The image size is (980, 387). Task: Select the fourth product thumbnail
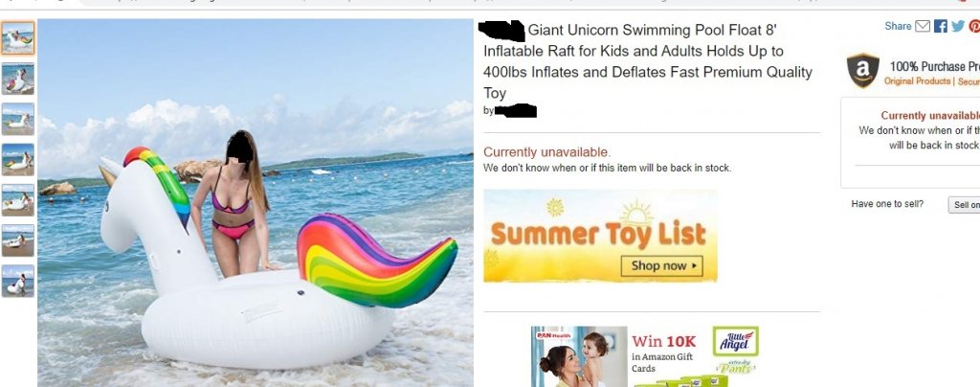pyautogui.click(x=18, y=159)
